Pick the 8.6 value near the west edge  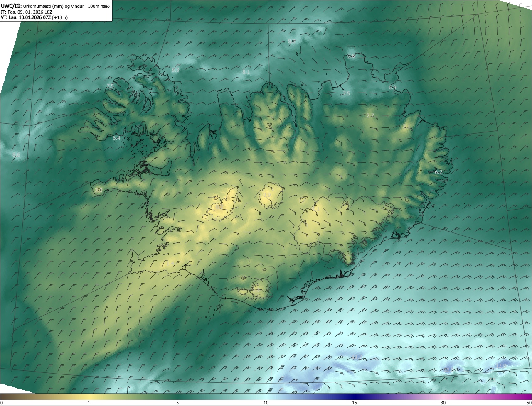coord(16,155)
